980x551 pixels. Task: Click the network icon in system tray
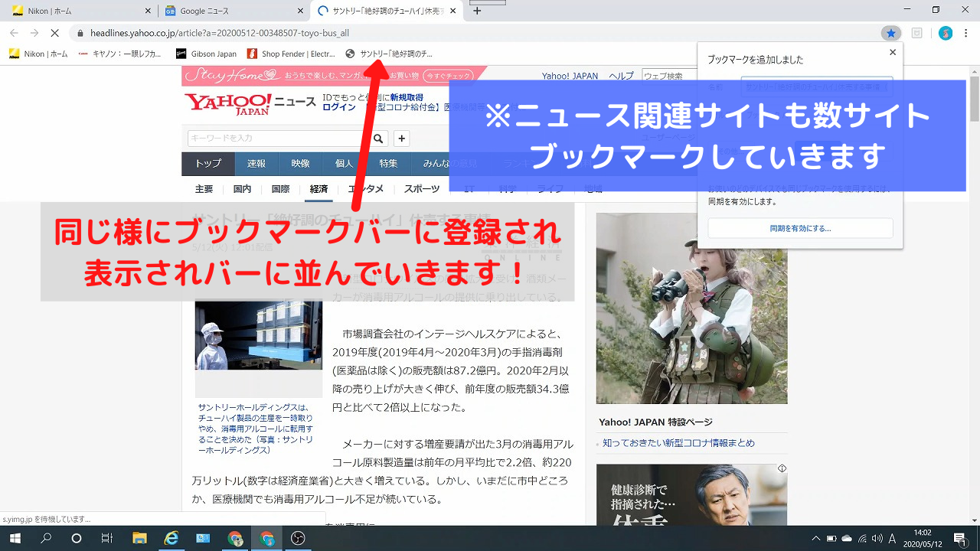point(863,538)
